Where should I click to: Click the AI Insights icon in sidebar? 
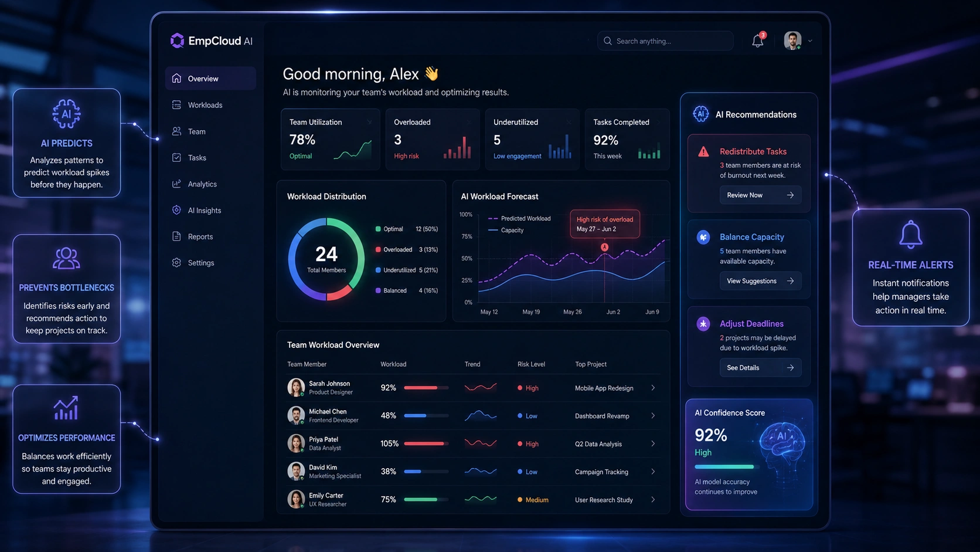click(176, 210)
